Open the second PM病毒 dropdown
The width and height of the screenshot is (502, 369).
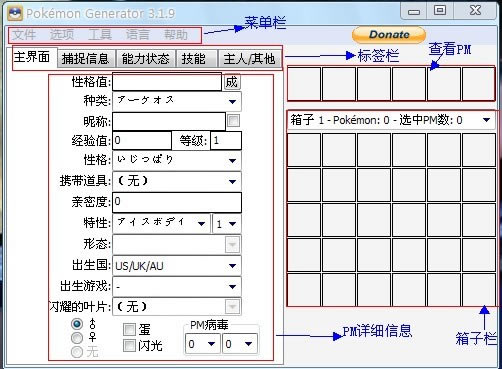point(240,344)
